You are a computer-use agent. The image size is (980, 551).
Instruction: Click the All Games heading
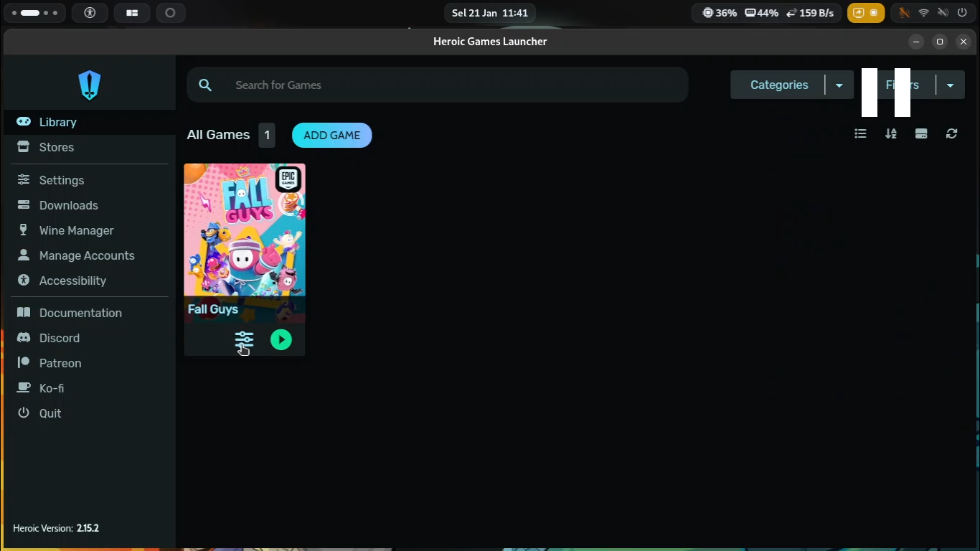(218, 135)
